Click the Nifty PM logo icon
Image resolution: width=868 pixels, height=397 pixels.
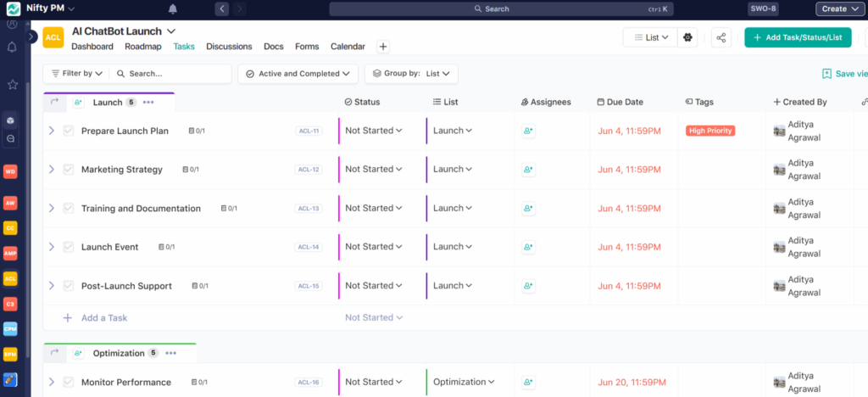[14, 8]
